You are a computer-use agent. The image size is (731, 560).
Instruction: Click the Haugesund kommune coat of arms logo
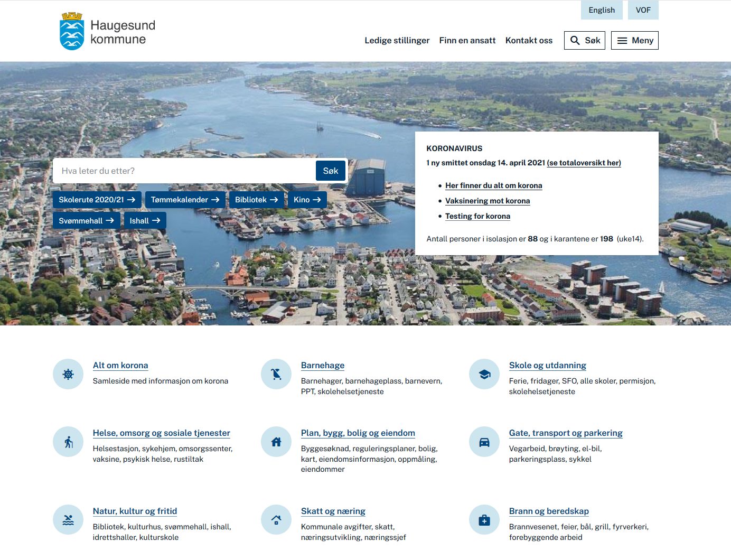[72, 31]
